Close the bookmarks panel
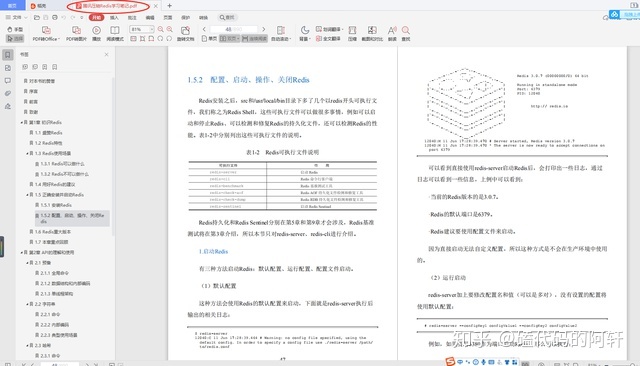This screenshot has width=640, height=366. pos(107,54)
